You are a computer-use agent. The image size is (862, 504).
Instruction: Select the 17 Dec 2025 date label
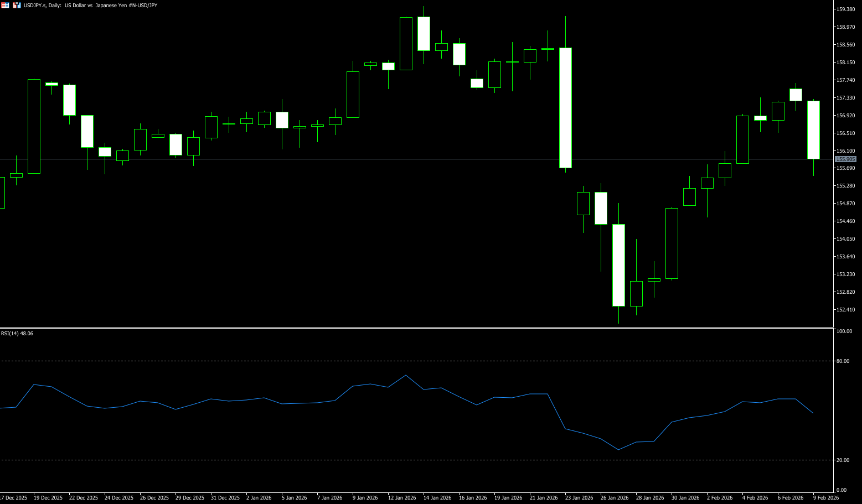point(13,498)
